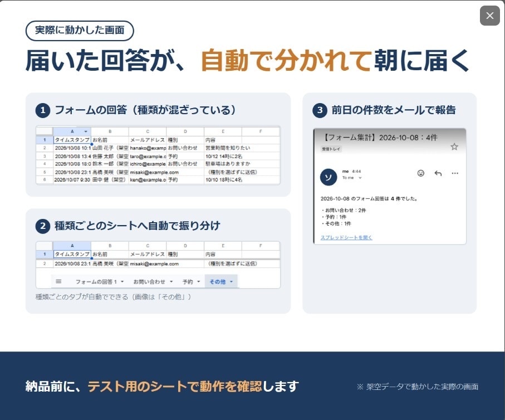Click cell メールアドレス in section 1 sheet header row
The height and width of the screenshot is (420, 505).
pos(148,140)
